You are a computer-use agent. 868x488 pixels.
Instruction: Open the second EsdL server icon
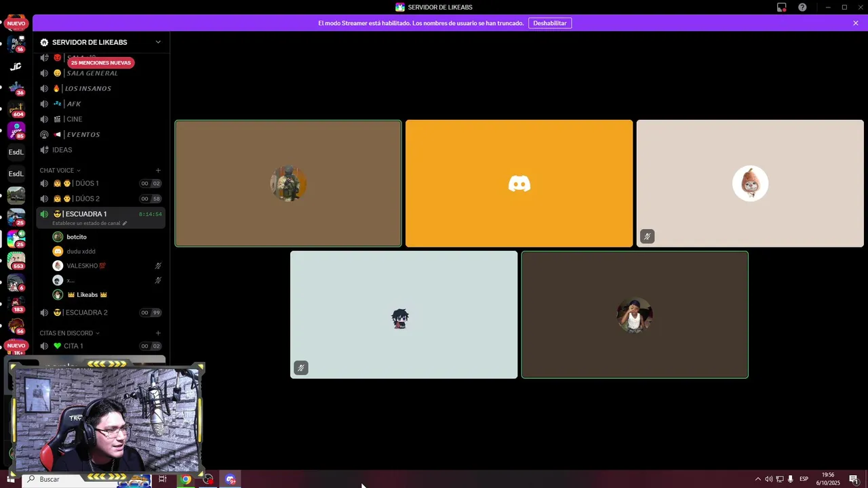coord(16,174)
